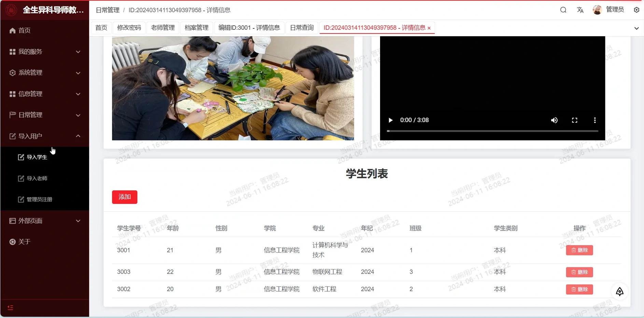Click the back-to-top rocket icon
The width and height of the screenshot is (644, 318).
point(619,292)
